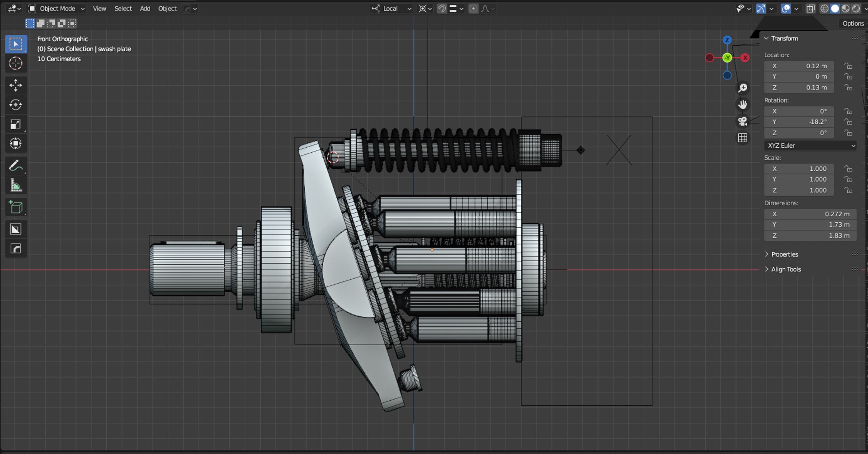Click the Options button

[853, 23]
